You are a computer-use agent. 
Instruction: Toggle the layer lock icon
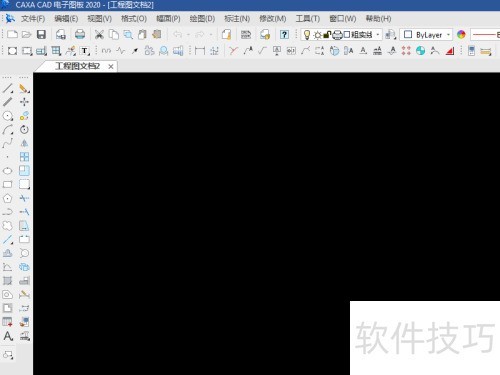coord(327,35)
